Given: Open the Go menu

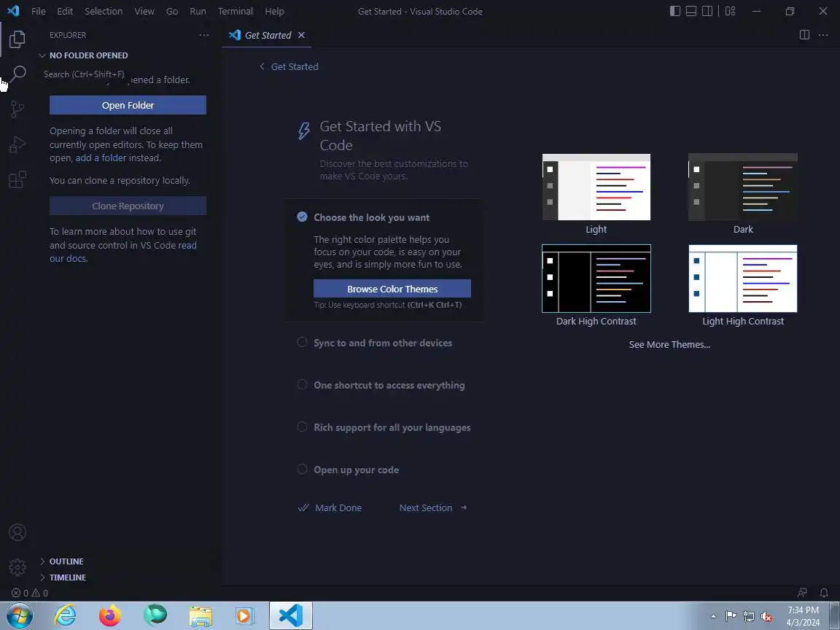Looking at the screenshot, I should (172, 11).
